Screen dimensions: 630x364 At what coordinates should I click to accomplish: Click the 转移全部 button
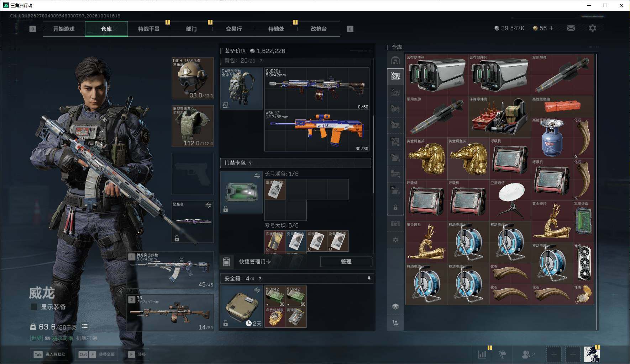[x=97, y=354]
